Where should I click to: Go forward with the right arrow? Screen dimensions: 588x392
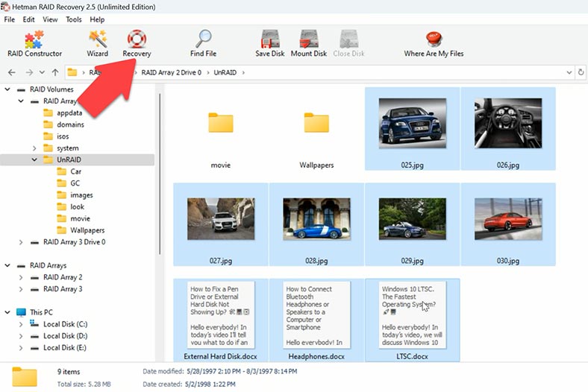29,72
